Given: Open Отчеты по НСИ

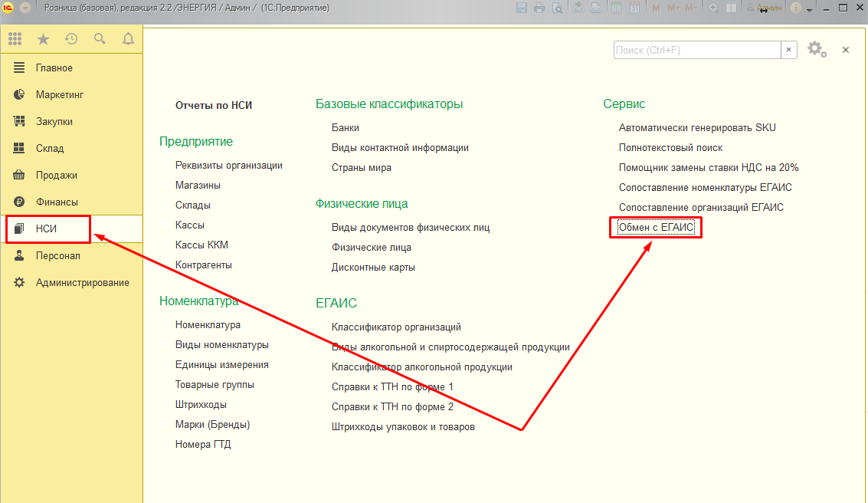Looking at the screenshot, I should pyautogui.click(x=214, y=105).
